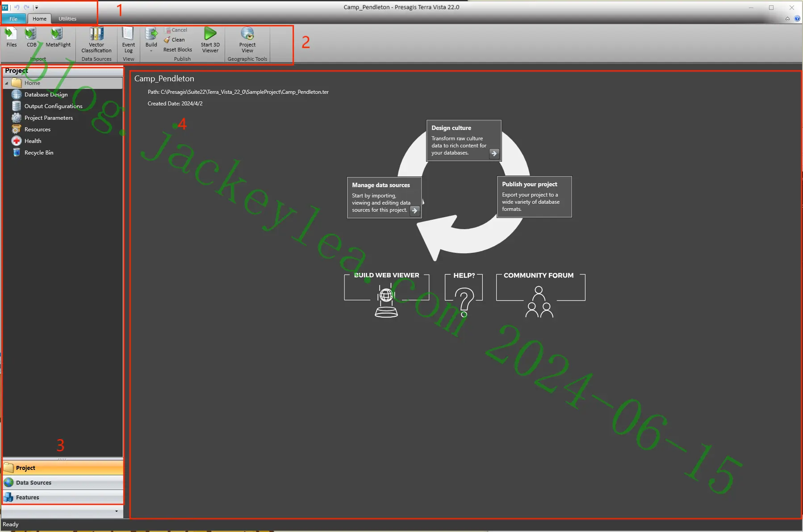Open the Help? question mark link
Image resolution: width=803 pixels, height=532 pixels.
464,294
